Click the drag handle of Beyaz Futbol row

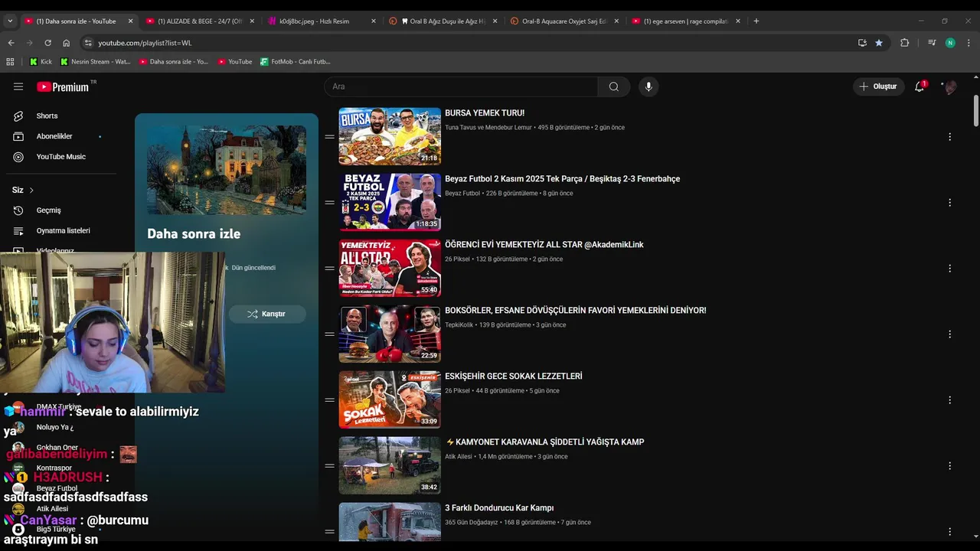point(329,203)
